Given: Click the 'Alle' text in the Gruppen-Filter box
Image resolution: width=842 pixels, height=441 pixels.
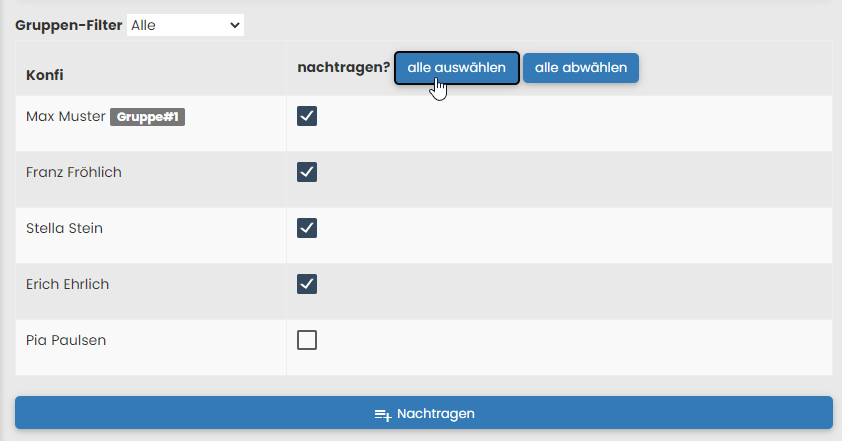Looking at the screenshot, I should pyautogui.click(x=144, y=25).
